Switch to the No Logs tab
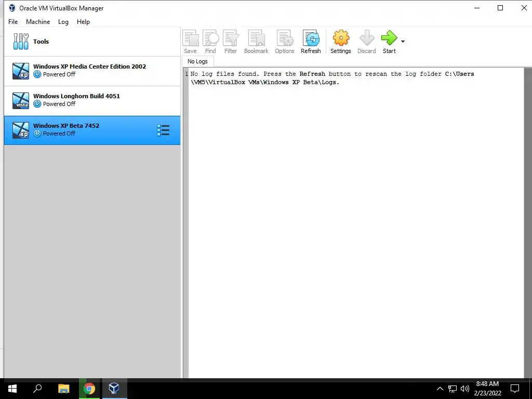The width and height of the screenshot is (532, 399). (197, 61)
